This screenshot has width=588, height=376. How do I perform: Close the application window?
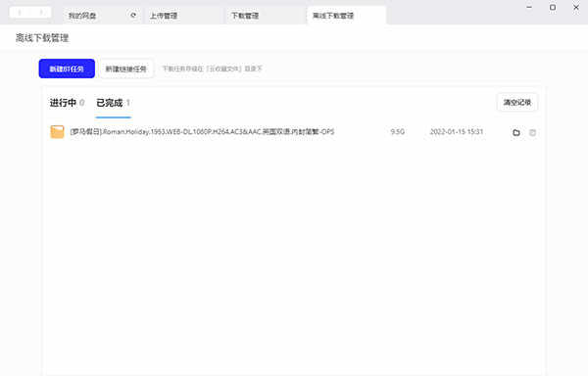tap(576, 7)
